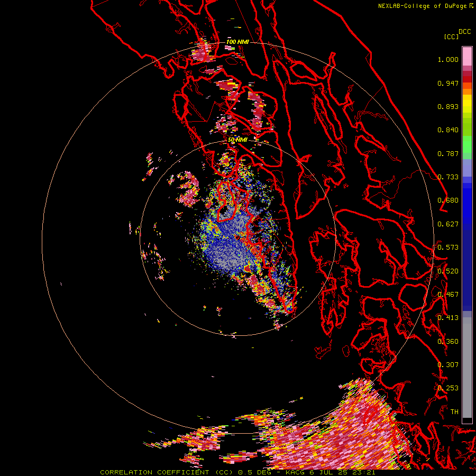Select the 0.840 scale value
476x476 pixels.
click(x=448, y=130)
